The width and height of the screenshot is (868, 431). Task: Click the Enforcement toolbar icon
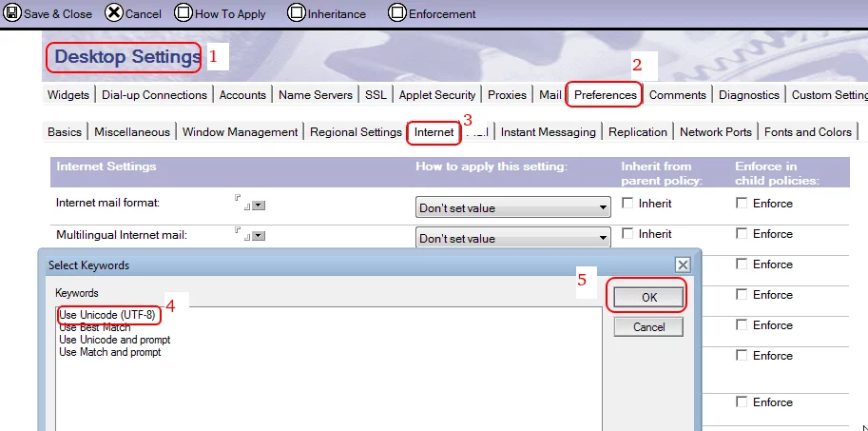coord(397,13)
